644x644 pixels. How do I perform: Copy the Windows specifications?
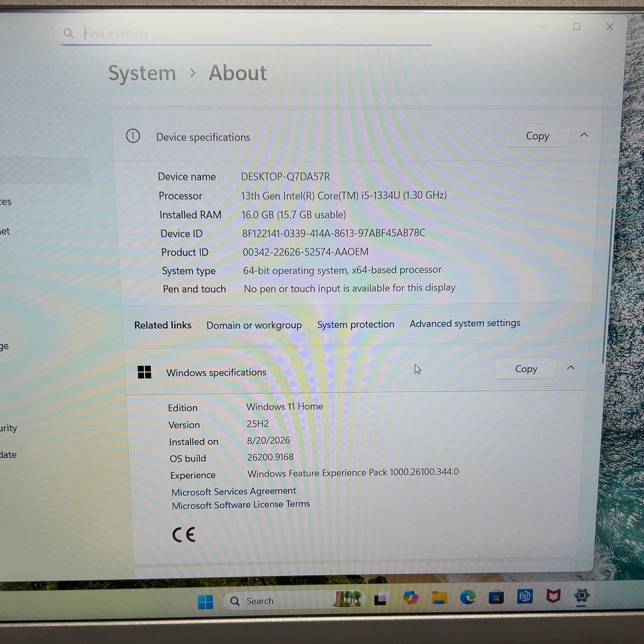click(x=526, y=369)
